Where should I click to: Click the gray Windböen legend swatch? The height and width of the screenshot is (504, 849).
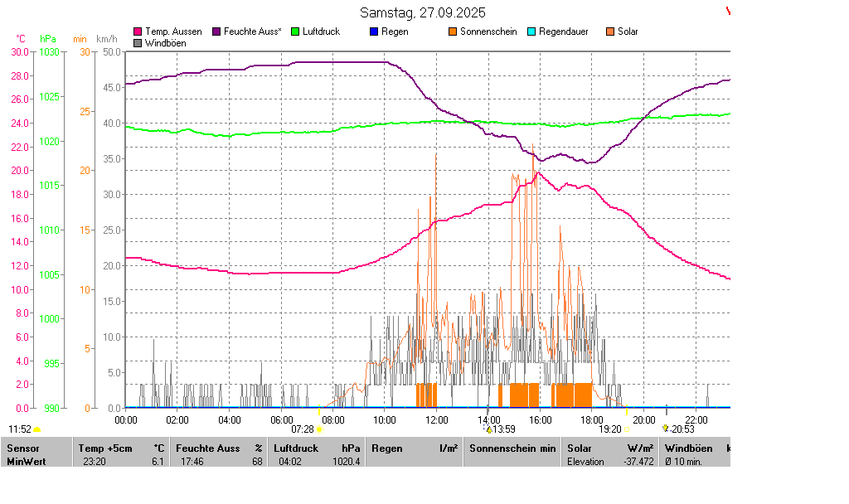138,43
